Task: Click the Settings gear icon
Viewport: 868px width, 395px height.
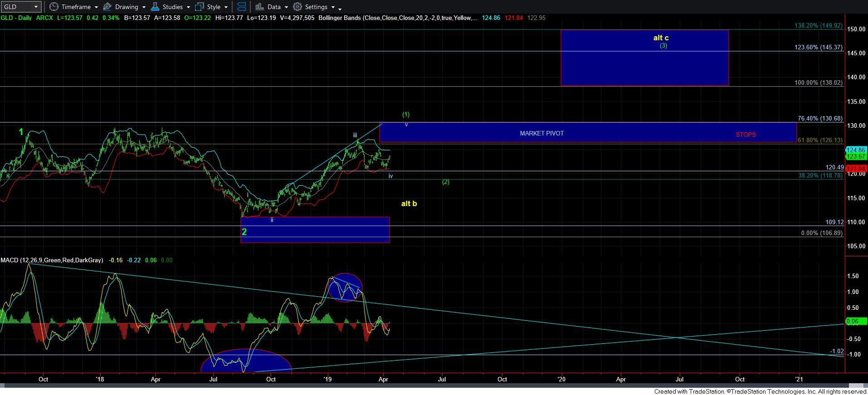Action: (x=297, y=7)
